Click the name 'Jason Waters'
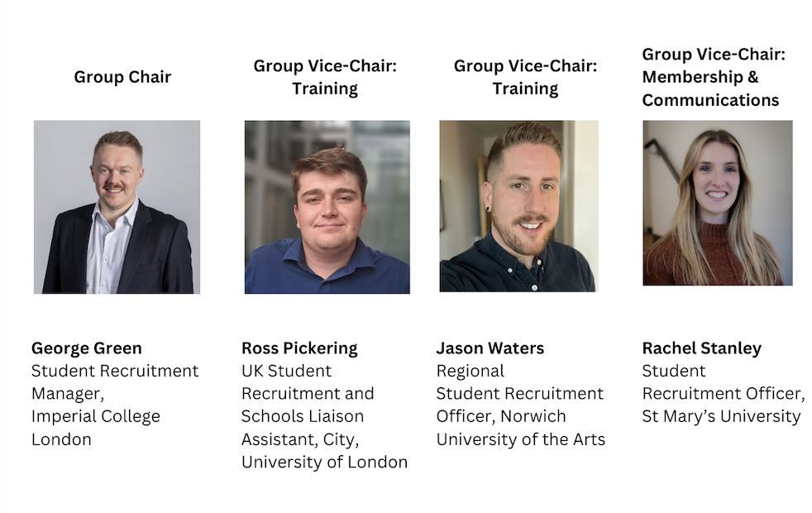812x513 pixels. (490, 348)
